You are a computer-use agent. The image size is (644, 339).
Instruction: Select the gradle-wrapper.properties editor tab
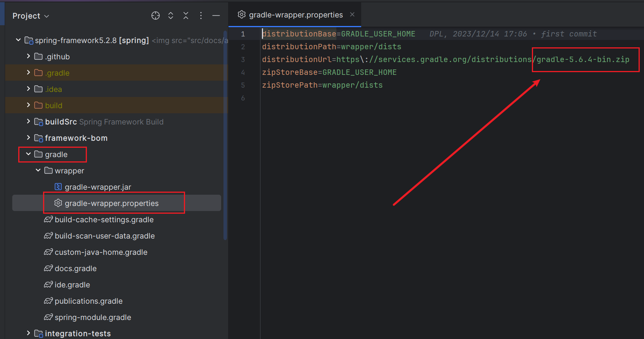pos(296,15)
